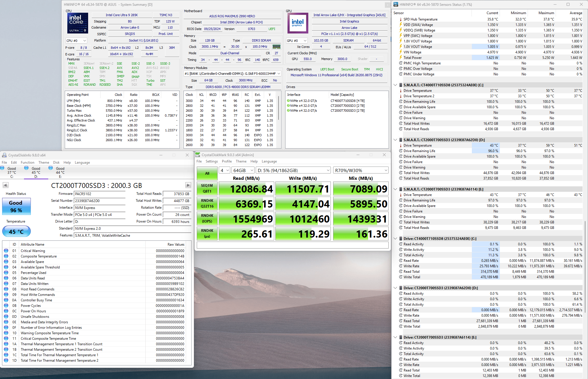The height and width of the screenshot is (379, 588).
Task: Collapse the S.M.A.R.T. CT4000T710SSD8 [C:] section
Action: 395,85
